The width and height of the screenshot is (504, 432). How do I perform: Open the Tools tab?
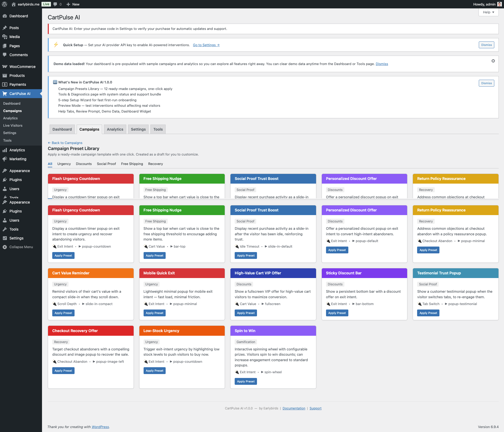158,129
